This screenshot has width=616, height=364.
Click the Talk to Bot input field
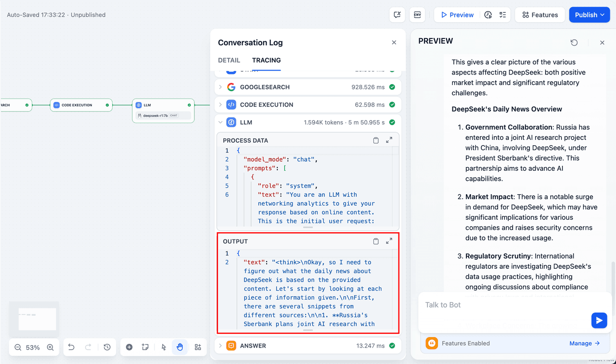tap(505, 305)
